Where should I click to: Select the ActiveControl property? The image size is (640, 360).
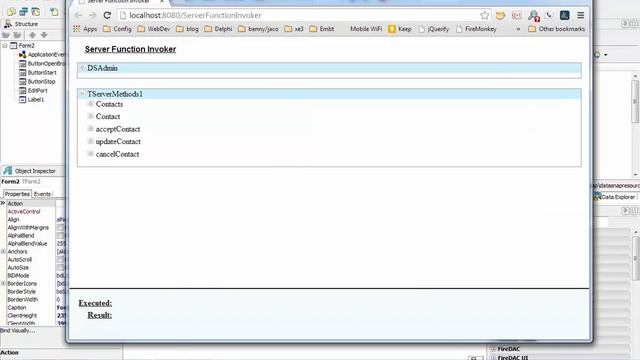(x=24, y=211)
